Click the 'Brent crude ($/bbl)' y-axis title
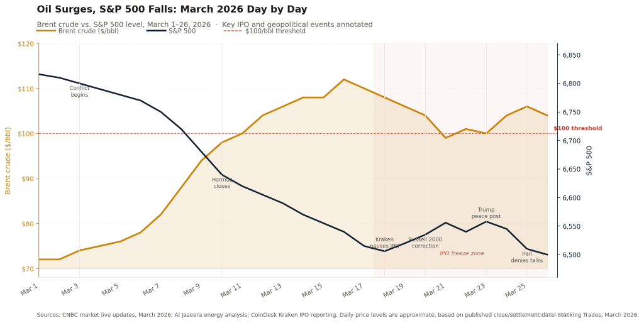Image resolution: width=644 pixels, height=323 pixels. 8,160
